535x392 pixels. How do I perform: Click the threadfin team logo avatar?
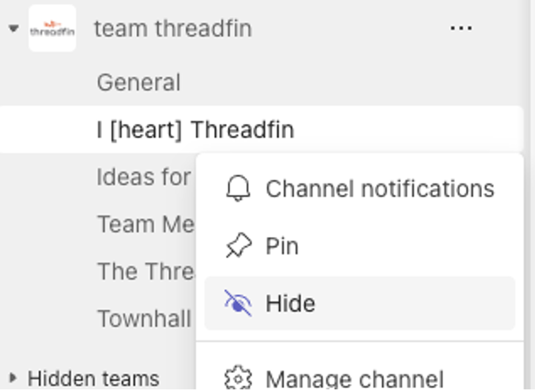coord(52,28)
